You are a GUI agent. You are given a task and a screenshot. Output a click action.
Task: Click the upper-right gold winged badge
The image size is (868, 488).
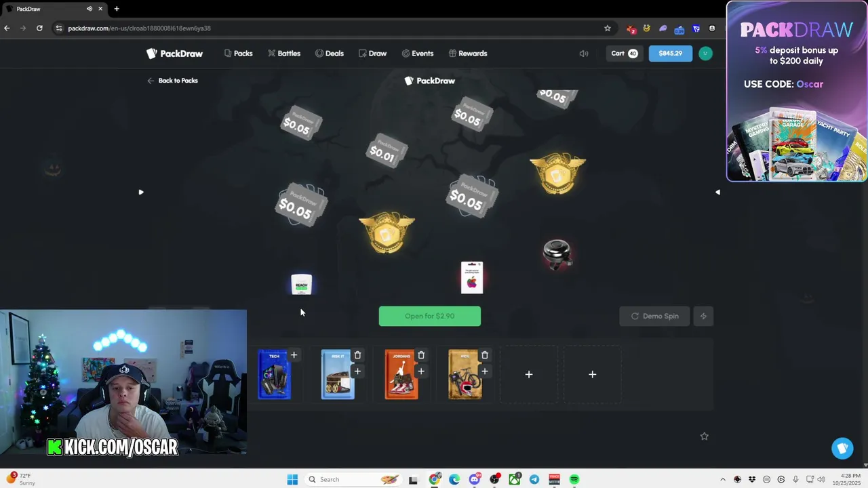click(557, 174)
